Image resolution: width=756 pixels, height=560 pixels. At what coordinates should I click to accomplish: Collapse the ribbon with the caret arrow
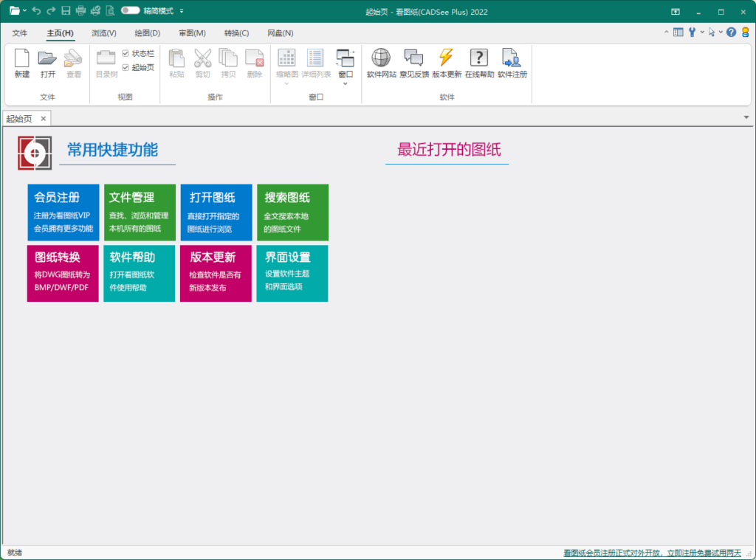tap(667, 32)
